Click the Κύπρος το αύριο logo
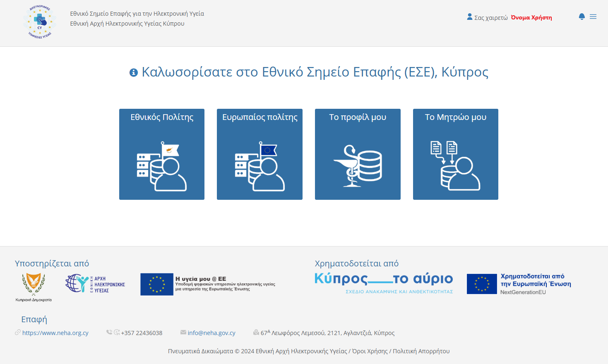The image size is (608, 364). tap(384, 283)
